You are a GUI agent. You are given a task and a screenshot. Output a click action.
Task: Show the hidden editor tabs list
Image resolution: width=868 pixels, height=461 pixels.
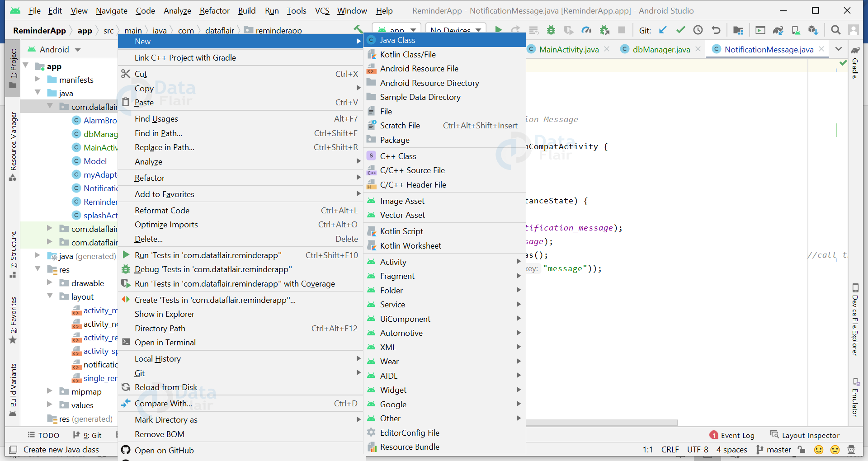click(839, 49)
